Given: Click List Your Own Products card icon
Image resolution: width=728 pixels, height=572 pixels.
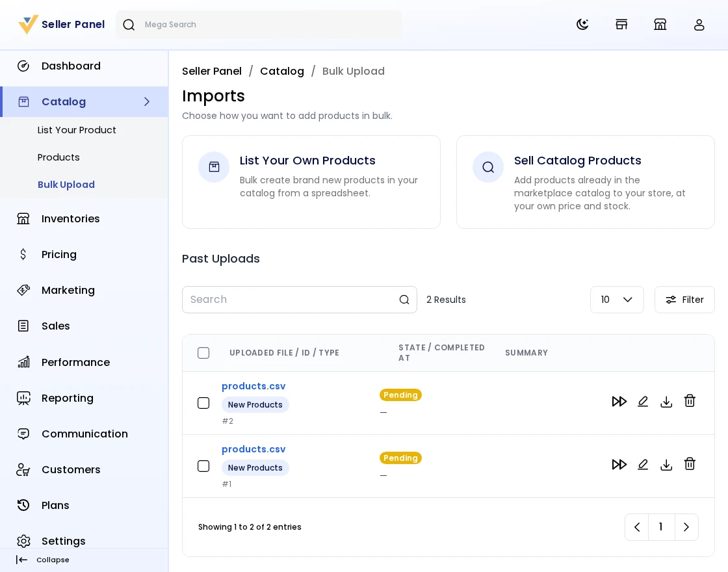Looking at the screenshot, I should tap(214, 167).
